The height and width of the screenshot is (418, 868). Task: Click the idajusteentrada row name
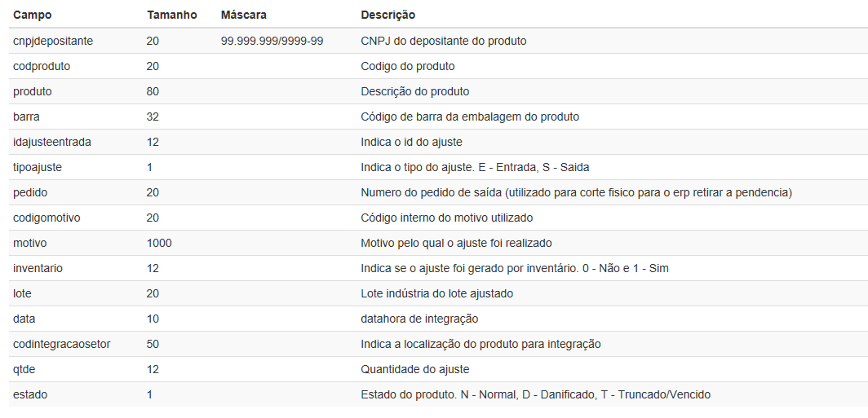click(x=52, y=142)
